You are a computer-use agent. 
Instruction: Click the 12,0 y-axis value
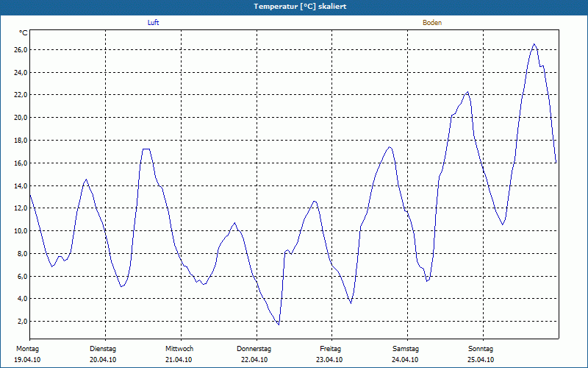coord(21,208)
